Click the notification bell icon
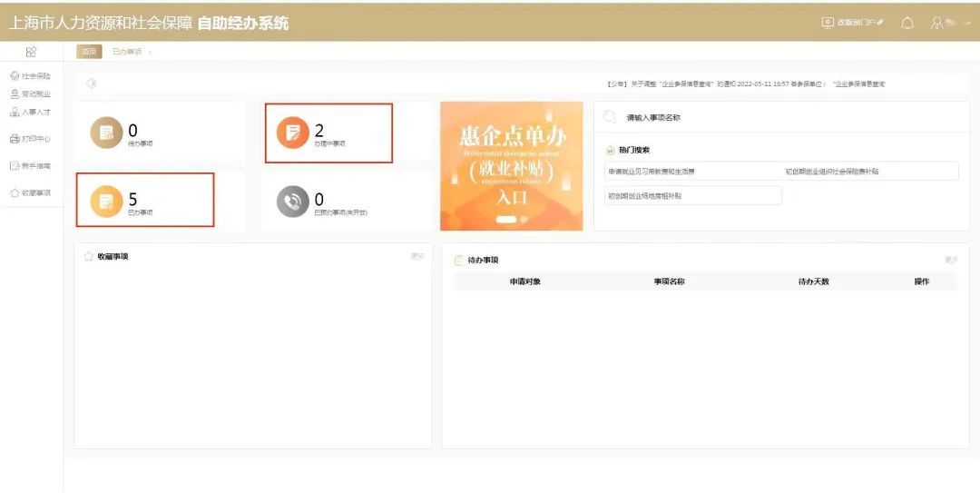Viewport: 980px width, 493px height. point(906,23)
